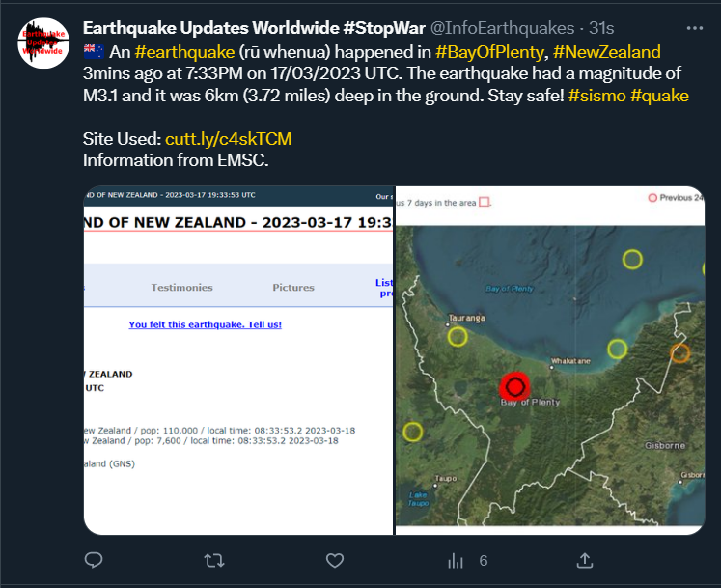
Task: Open Earthquake Updates Worldwide profile avatar
Action: 43,42
